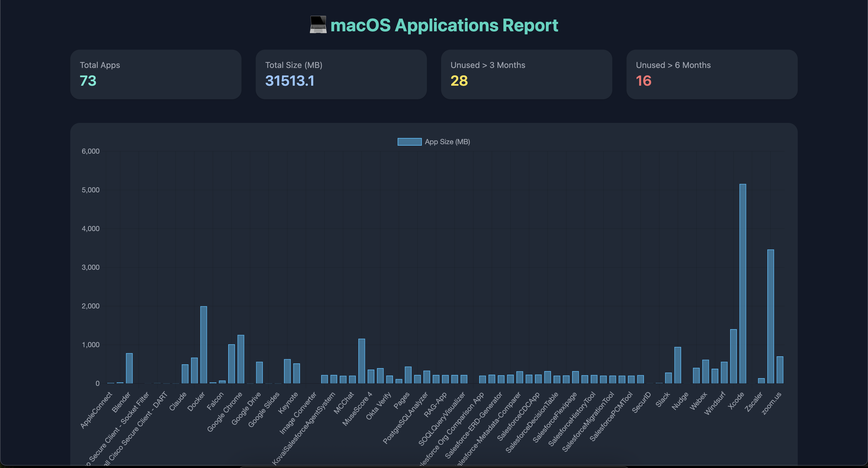Select the Webex bar in chart
The image size is (868, 468).
point(706,372)
